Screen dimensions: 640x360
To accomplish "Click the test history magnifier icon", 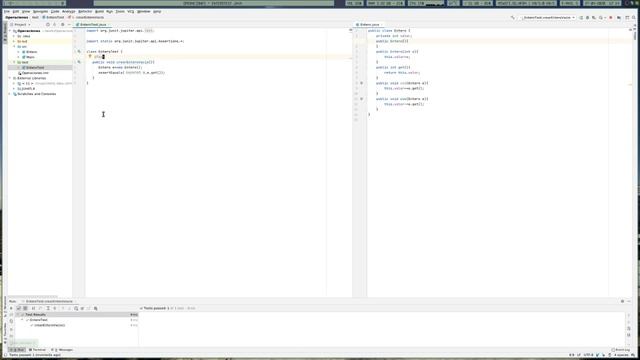I will 76,309.
